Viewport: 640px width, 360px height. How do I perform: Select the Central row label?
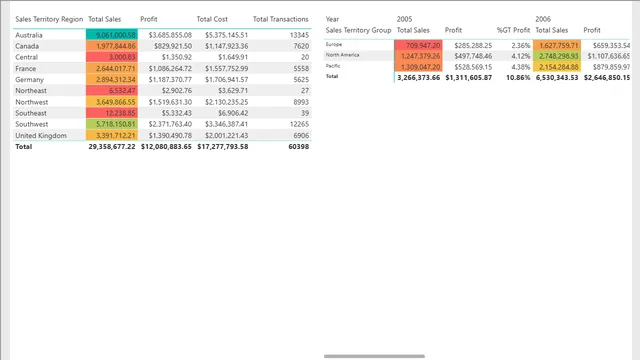[x=27, y=57]
